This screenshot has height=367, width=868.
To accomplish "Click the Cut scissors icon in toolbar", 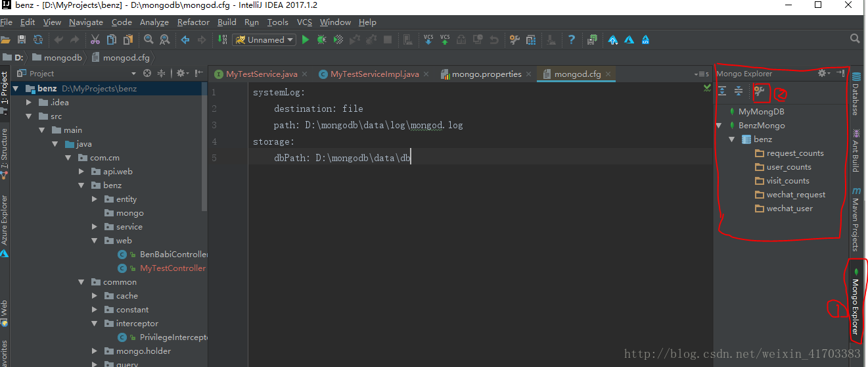I will [95, 40].
